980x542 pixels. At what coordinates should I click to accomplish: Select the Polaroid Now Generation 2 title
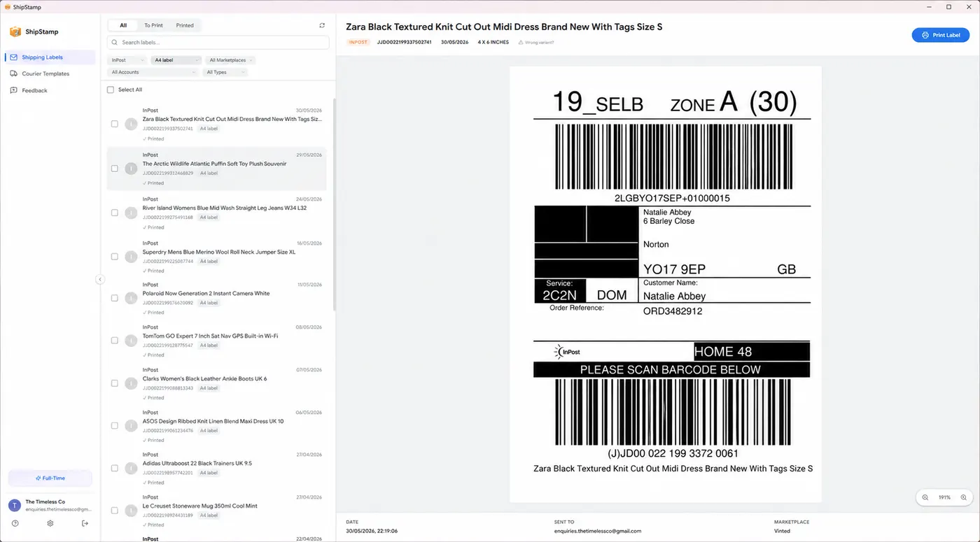(206, 294)
